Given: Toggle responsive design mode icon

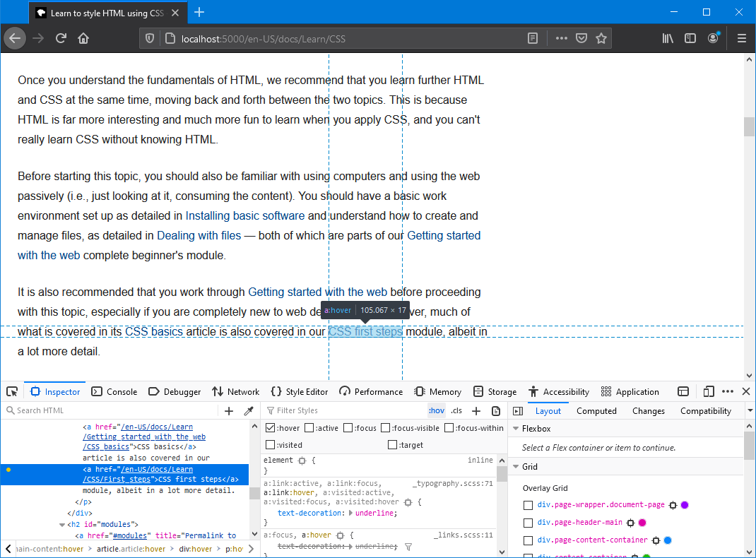Looking at the screenshot, I should click(708, 392).
